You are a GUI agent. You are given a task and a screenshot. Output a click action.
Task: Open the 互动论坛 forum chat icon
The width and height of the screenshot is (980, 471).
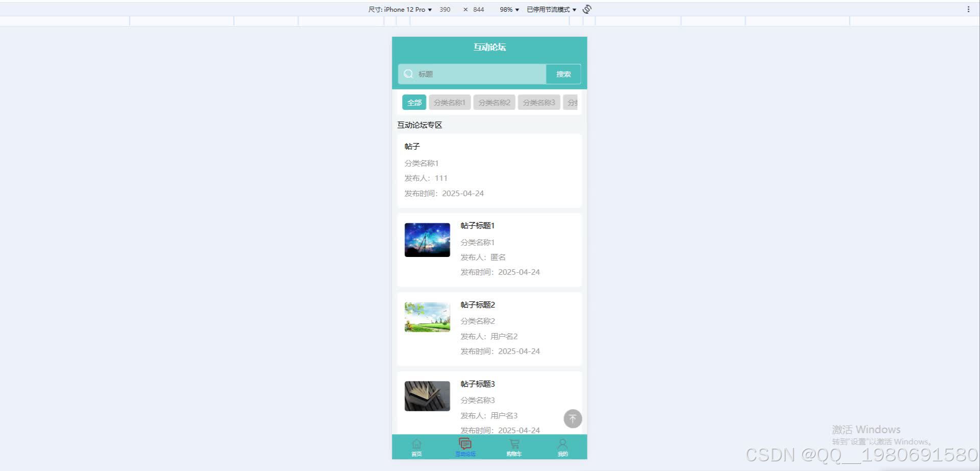click(x=465, y=443)
